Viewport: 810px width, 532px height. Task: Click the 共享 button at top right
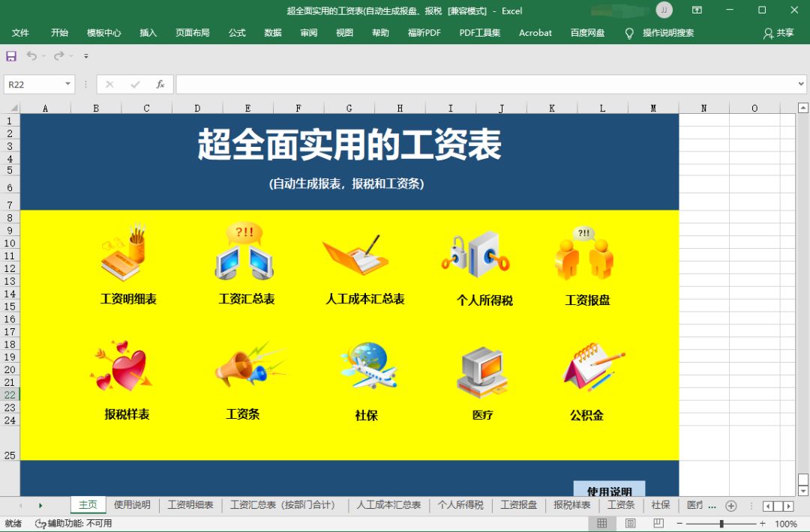pyautogui.click(x=780, y=32)
